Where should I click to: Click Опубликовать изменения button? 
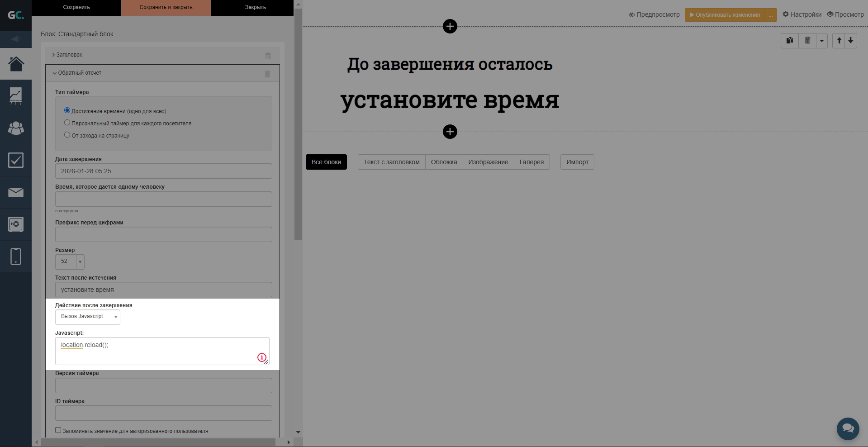click(724, 15)
